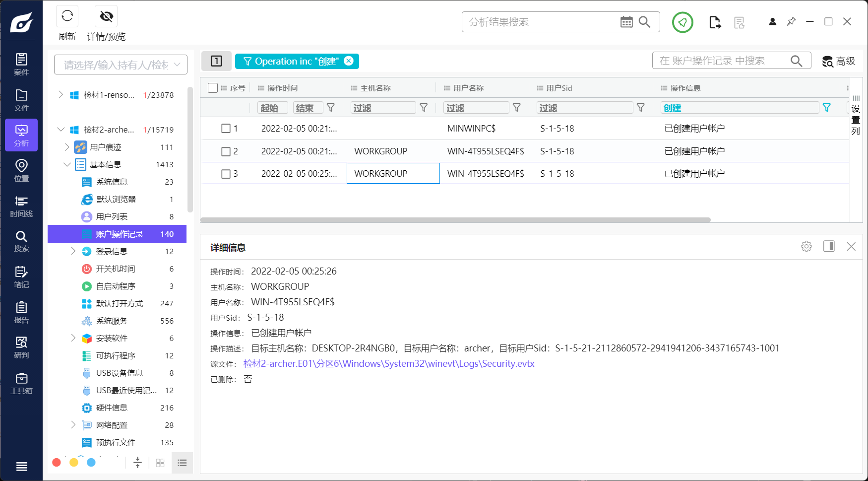This screenshot has height=481, width=868.
Task: Open the 请选择/输入持有人 dropdown
Action: click(x=120, y=64)
